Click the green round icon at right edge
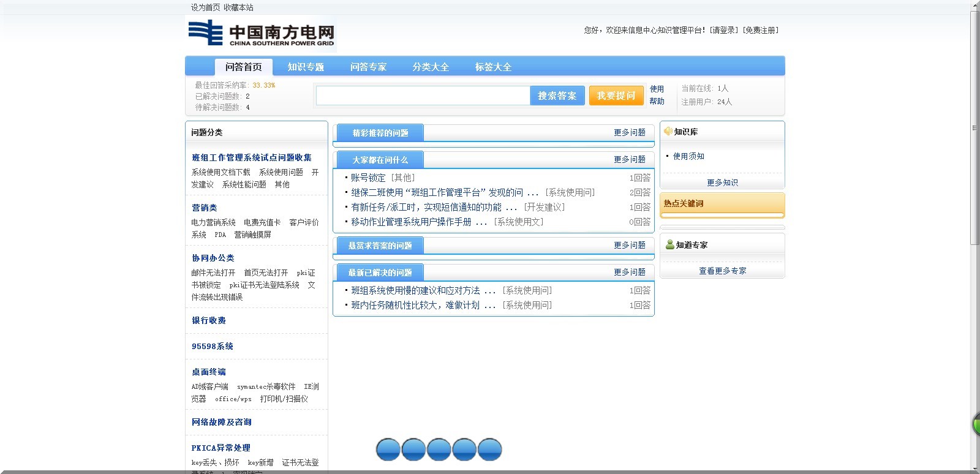This screenshot has height=474, width=980. click(x=976, y=424)
